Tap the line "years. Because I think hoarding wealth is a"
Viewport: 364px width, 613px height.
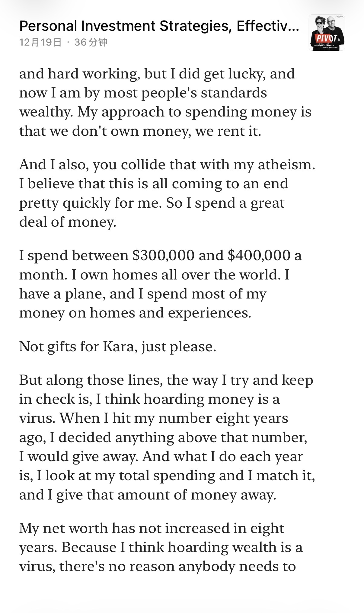161,548
